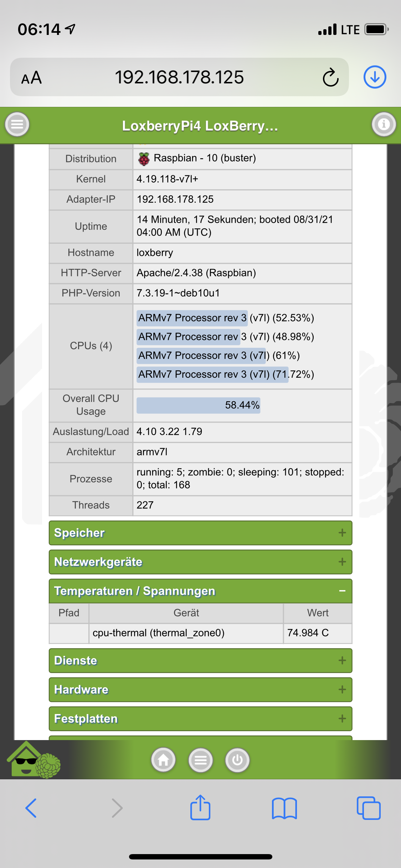
Task: Collapse the Temperaturen / Spannungen section
Action: [x=200, y=591]
